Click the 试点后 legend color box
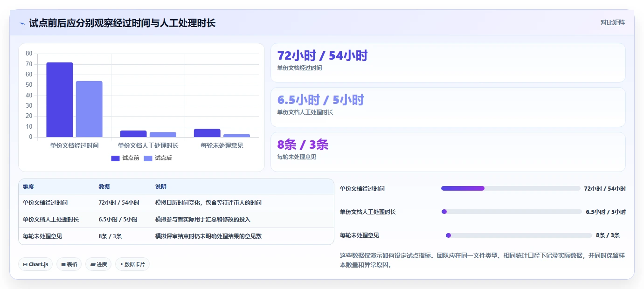Screen dimensions: 644x289 tap(148, 158)
